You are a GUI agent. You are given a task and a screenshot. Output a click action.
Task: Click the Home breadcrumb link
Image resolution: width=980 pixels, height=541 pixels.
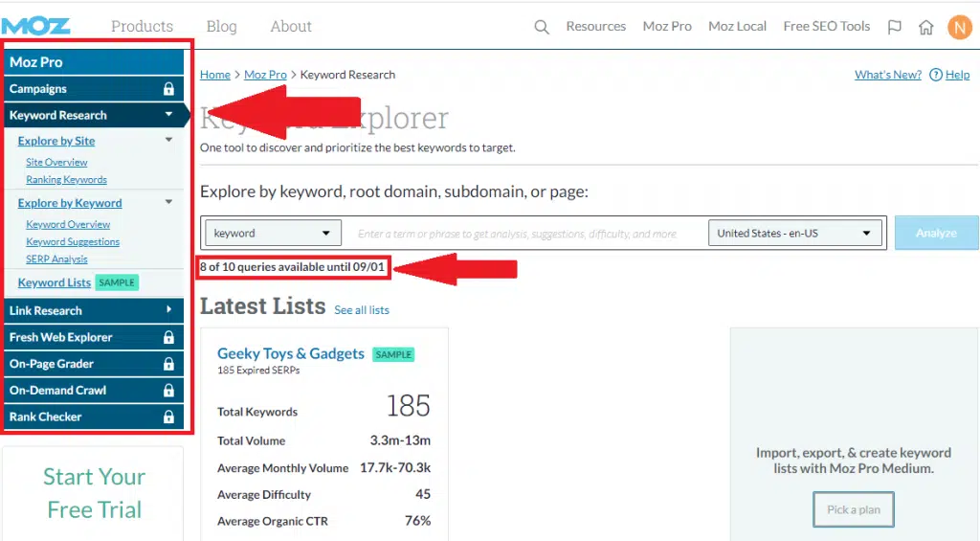pyautogui.click(x=215, y=75)
